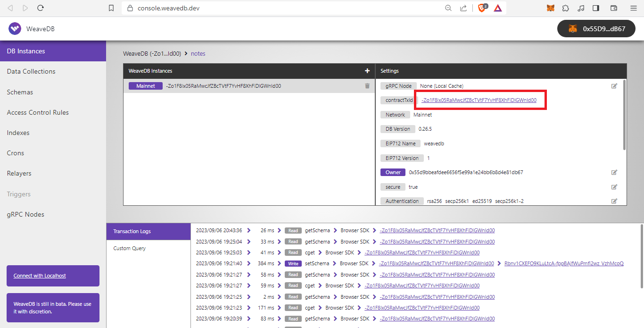This screenshot has height=328, width=644.
Task: Click edit icon for secure setting
Action: [x=614, y=187]
